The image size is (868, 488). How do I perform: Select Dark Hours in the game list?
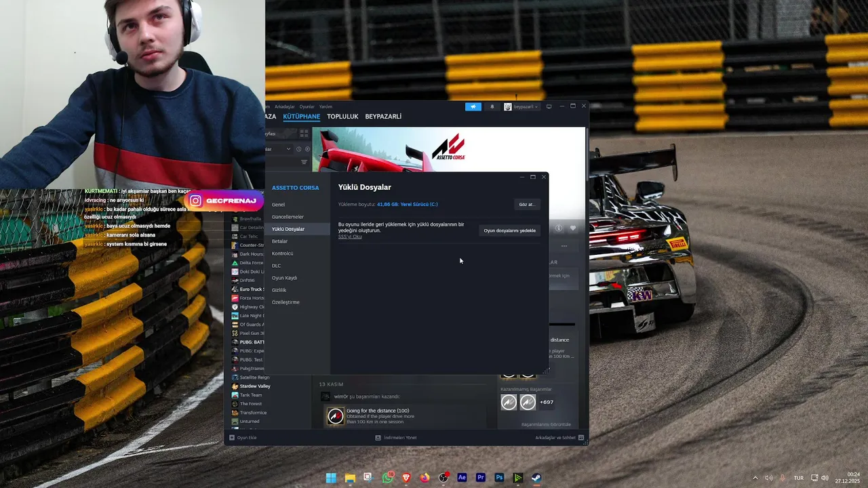pyautogui.click(x=248, y=254)
